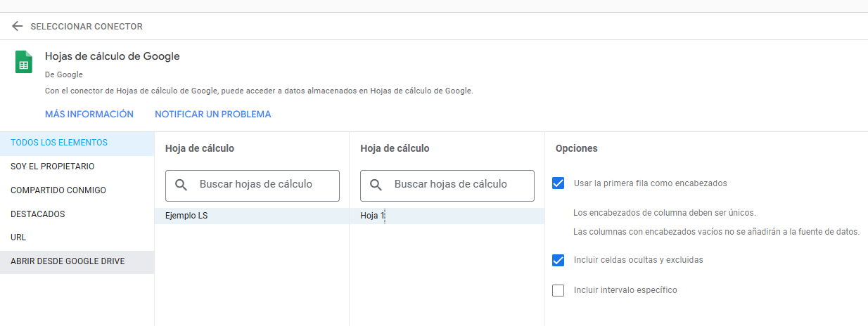This screenshot has height=326, width=868.
Task: Click the Seleccionar conector header text
Action: coord(87,27)
